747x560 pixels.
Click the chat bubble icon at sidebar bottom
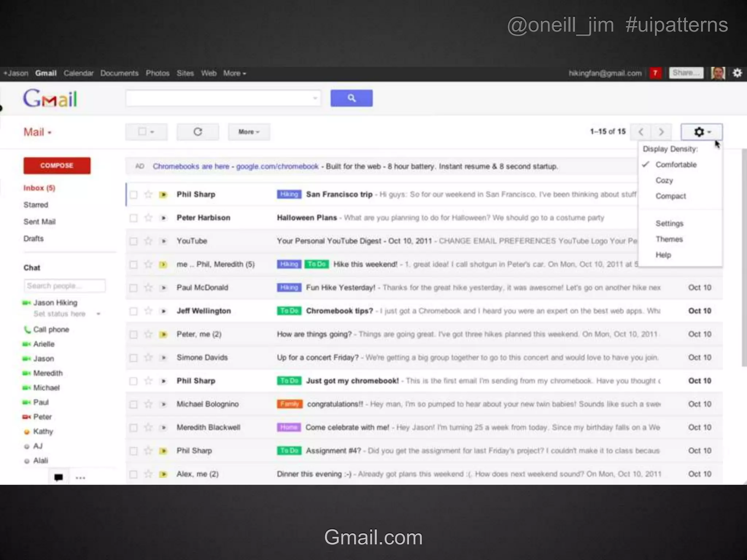(x=58, y=477)
